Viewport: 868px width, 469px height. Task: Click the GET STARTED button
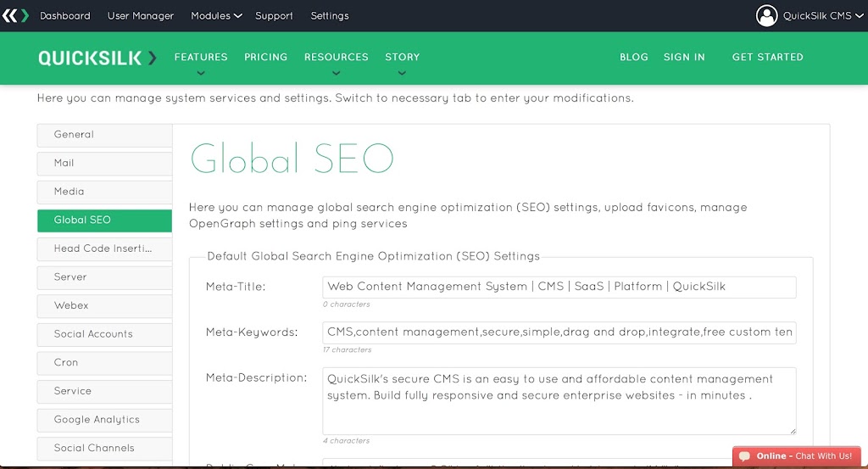pyautogui.click(x=768, y=57)
